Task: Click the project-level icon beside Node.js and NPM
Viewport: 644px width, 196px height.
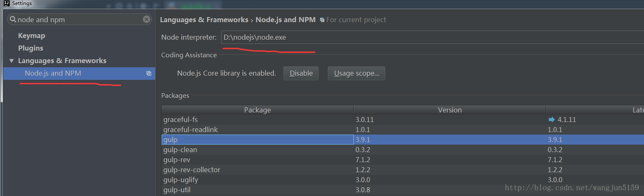Action: 149,74
